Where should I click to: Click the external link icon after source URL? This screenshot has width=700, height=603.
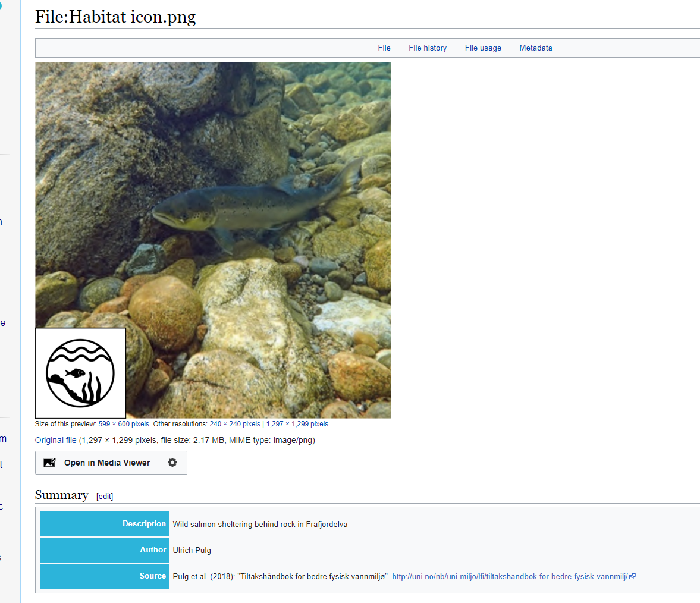coord(632,576)
